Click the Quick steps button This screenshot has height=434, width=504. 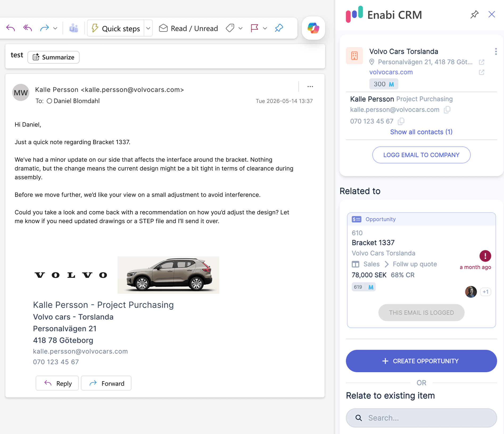click(116, 28)
